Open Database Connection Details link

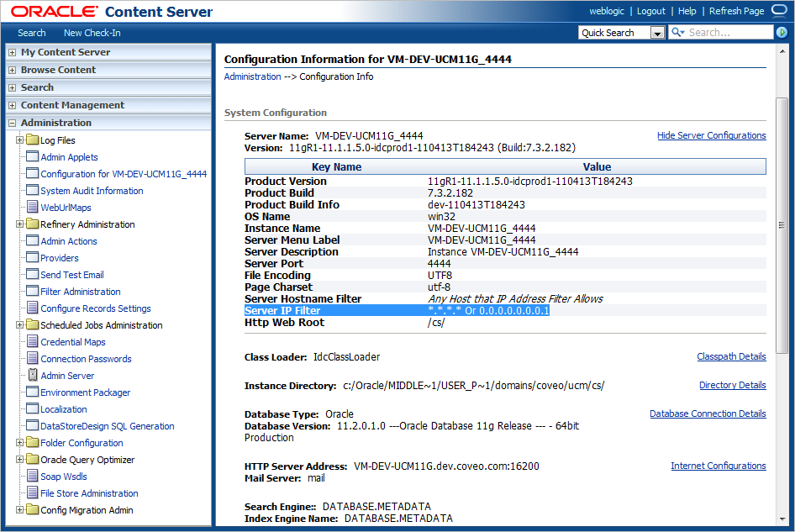(x=708, y=413)
